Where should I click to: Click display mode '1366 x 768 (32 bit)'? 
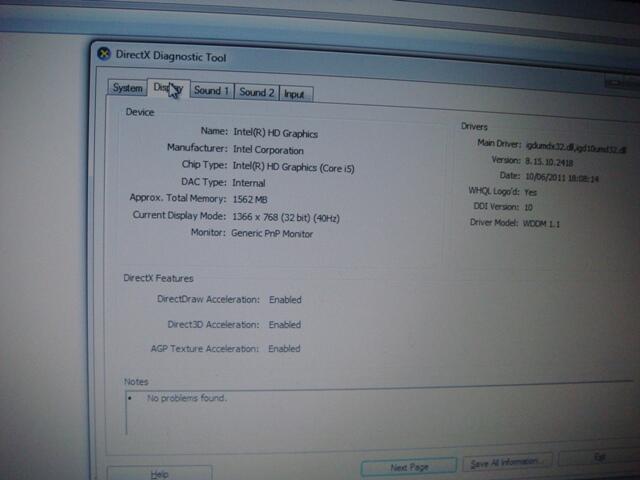point(271,217)
